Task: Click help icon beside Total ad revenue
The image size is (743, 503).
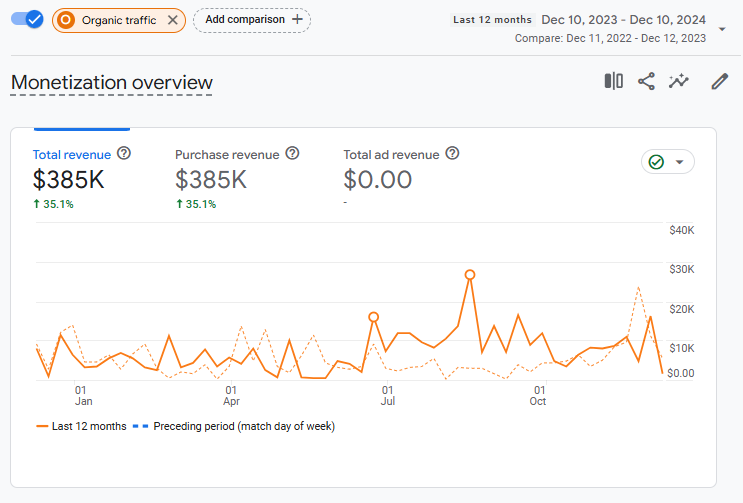Action: (x=452, y=154)
